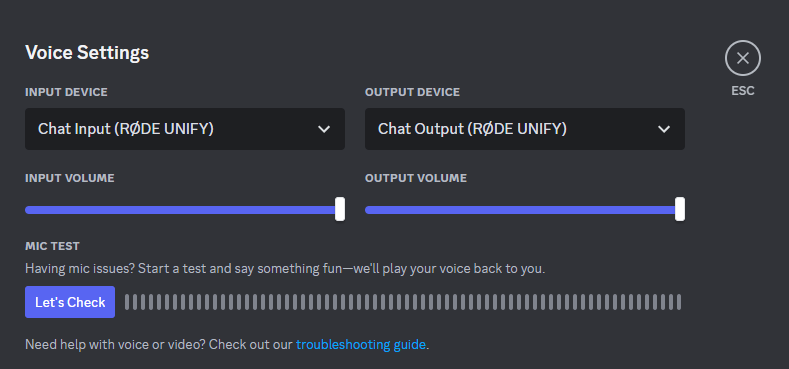Click the INPUT DEVICE label
789x369 pixels.
(x=66, y=93)
